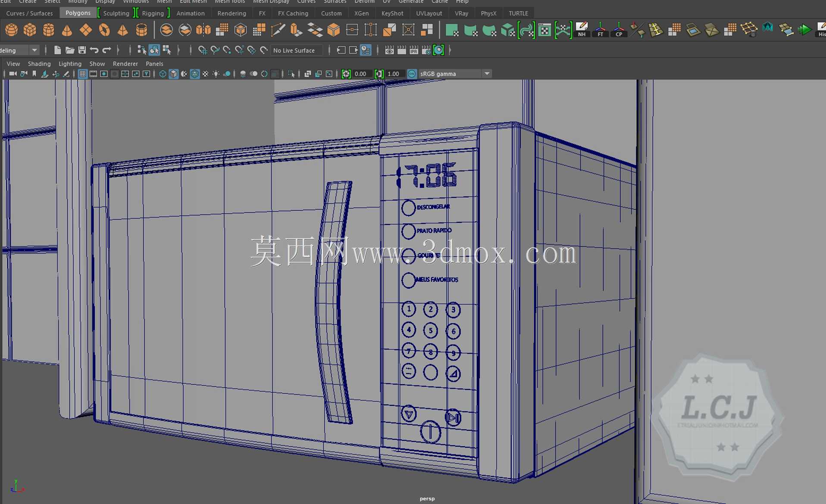Click the Cylindrical UV mapping shelf icon
This screenshot has height=504, width=826.
click(x=471, y=30)
